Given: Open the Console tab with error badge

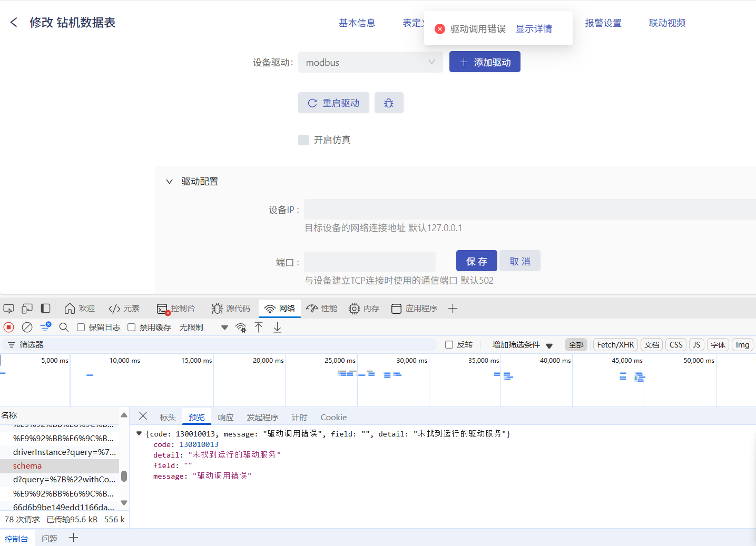Looking at the screenshot, I should [176, 309].
